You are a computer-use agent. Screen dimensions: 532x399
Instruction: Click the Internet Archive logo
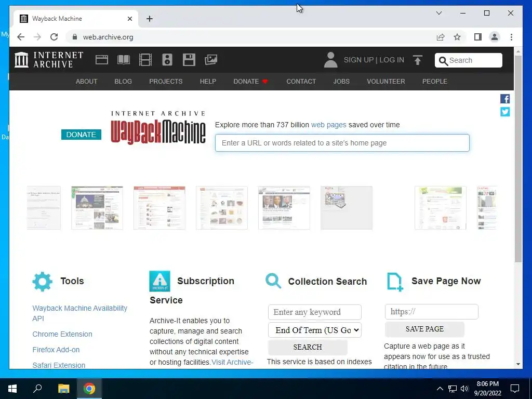pyautogui.click(x=49, y=60)
